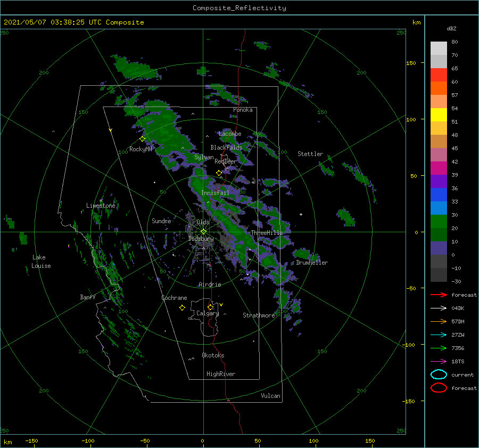Image resolution: width=479 pixels, height=448 pixels.
Task: Click the dBZ legend heading
Action: click(x=451, y=29)
